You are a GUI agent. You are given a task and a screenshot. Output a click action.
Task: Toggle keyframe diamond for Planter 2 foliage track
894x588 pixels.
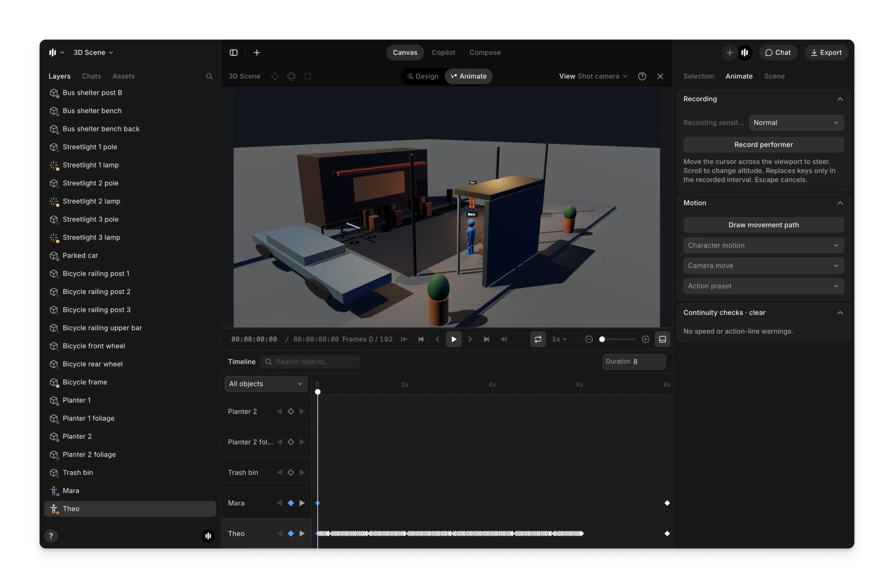[291, 442]
